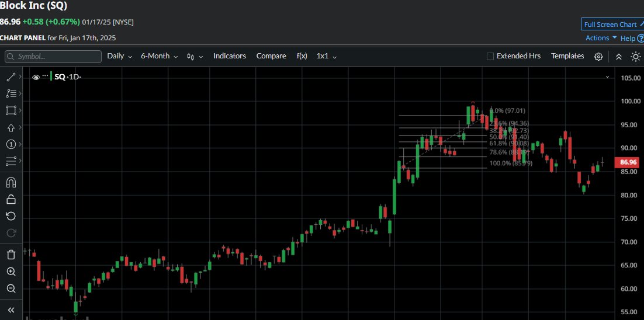Collapse the drawing toolbar with double chevron
644x320 pixels.
click(11, 309)
